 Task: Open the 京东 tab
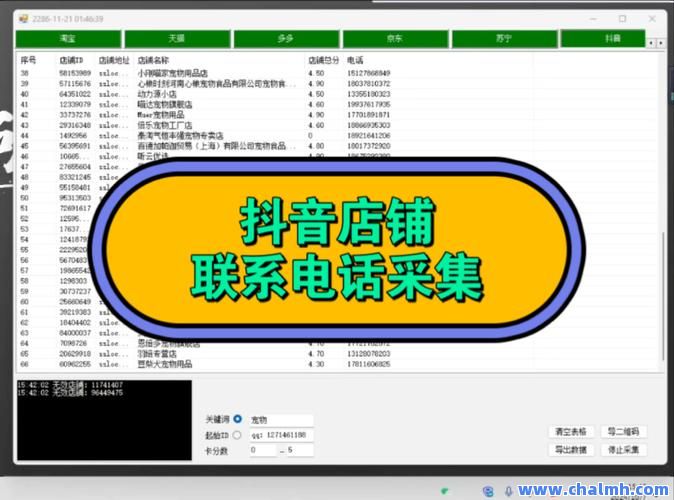click(x=394, y=38)
